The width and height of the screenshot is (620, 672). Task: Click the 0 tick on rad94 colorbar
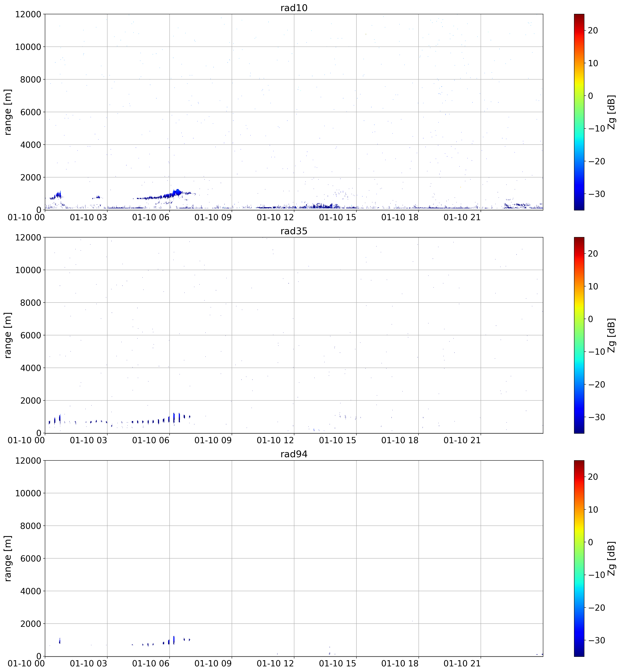(591, 542)
